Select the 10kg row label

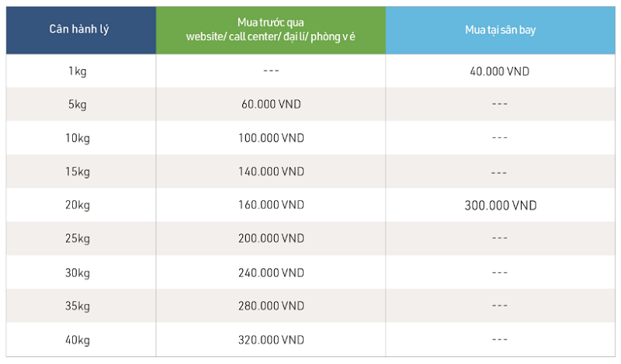pyautogui.click(x=78, y=138)
